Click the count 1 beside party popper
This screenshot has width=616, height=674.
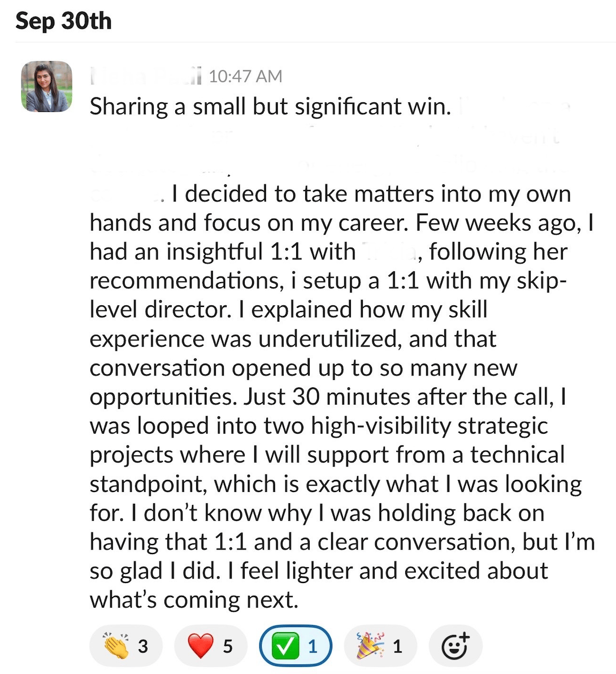pos(398,646)
